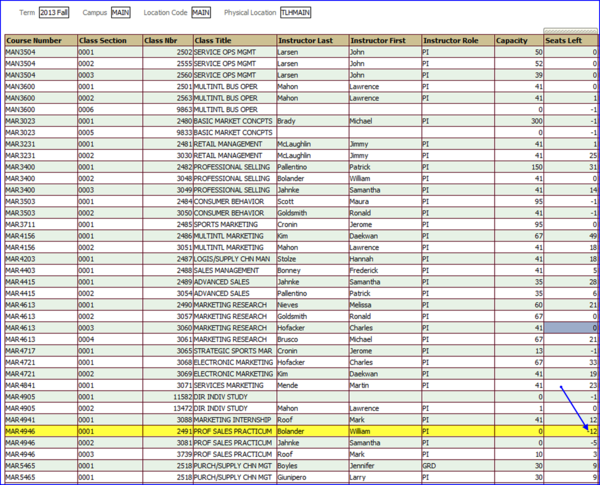Image resolution: width=600 pixels, height=485 pixels.
Task: Click instructor Pallentino in class 2482 row
Action: click(293, 167)
